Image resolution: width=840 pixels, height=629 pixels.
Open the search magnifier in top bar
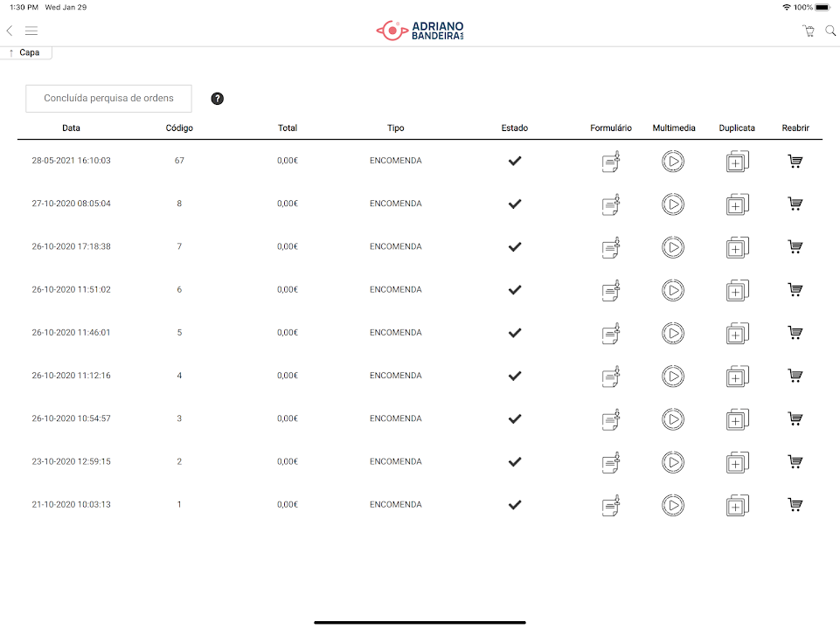[830, 31]
